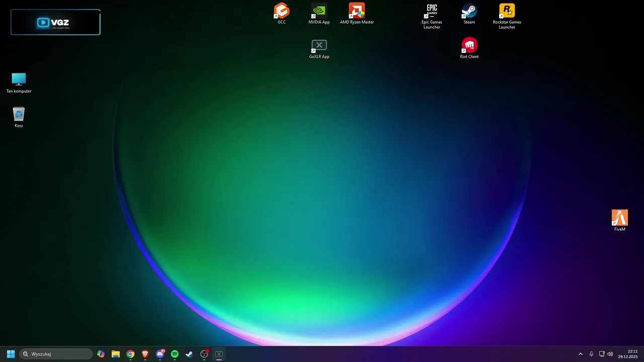Open File Explorer from the taskbar
644x362 pixels.
point(116,354)
